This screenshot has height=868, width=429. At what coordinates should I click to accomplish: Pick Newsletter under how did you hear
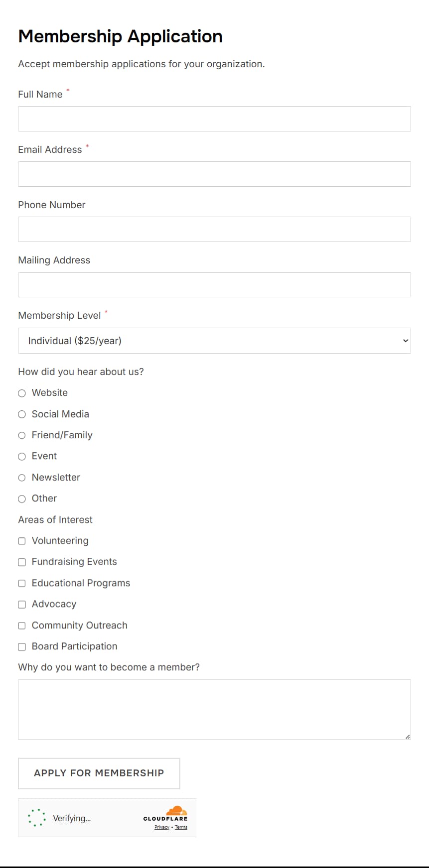[22, 478]
